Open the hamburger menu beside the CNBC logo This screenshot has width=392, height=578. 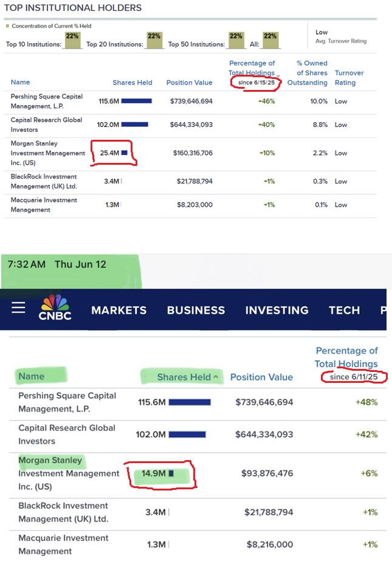coord(18,308)
